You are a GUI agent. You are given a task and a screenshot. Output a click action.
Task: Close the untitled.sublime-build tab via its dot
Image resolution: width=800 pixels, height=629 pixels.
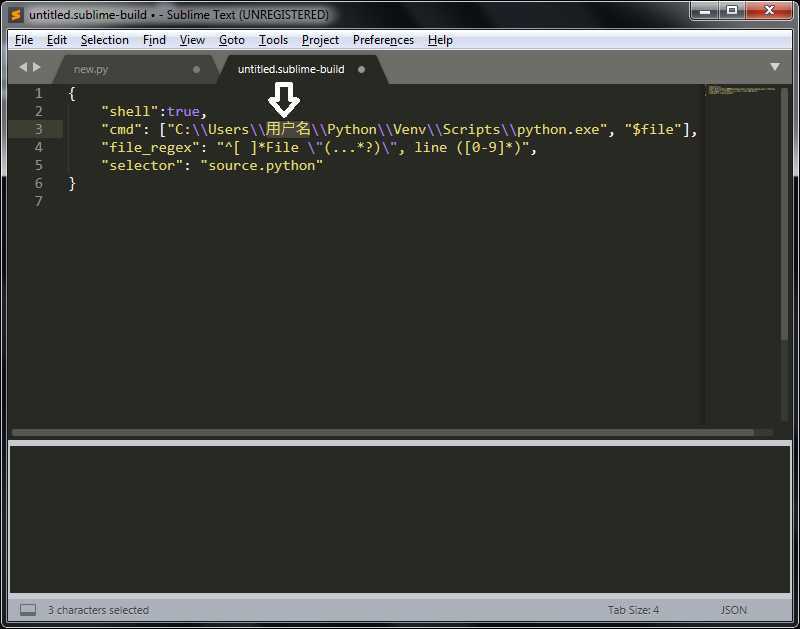[x=361, y=69]
